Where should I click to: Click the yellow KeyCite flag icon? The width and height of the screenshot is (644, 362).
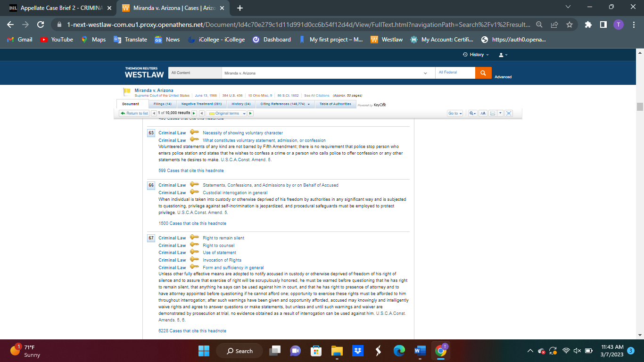pos(126,92)
